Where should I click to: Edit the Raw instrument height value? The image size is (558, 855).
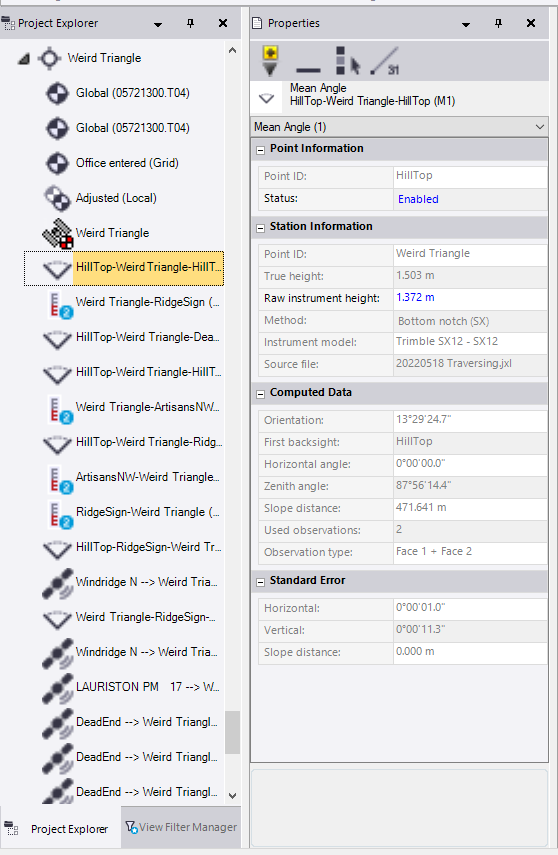pyautogui.click(x=471, y=298)
